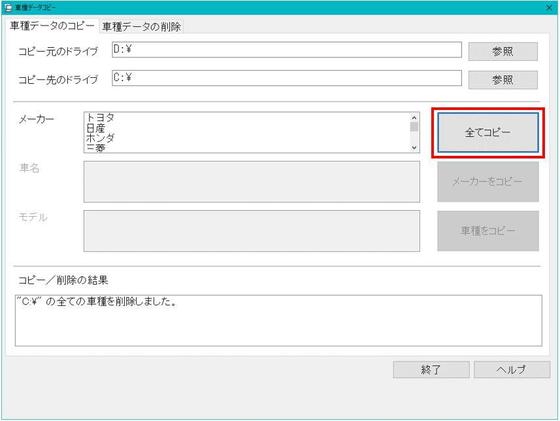
Task: Browse with 参照 for copy source drive
Action: (503, 51)
